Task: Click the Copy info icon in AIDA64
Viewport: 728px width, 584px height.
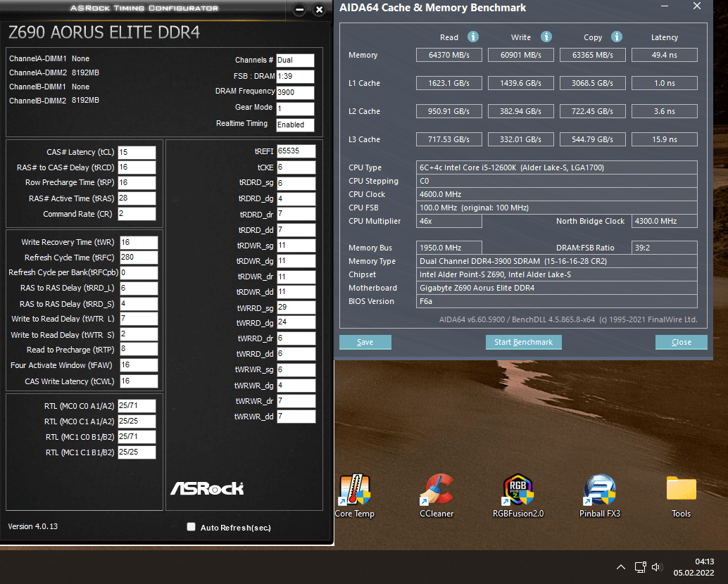Action: [x=617, y=37]
